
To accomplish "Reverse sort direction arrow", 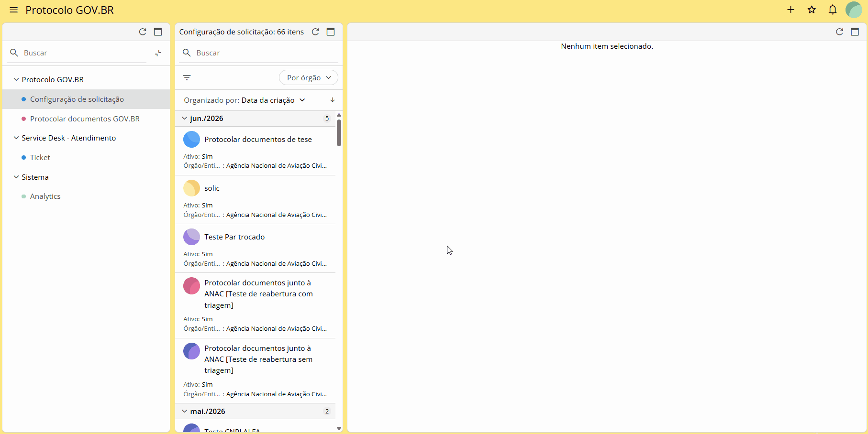I will (333, 100).
